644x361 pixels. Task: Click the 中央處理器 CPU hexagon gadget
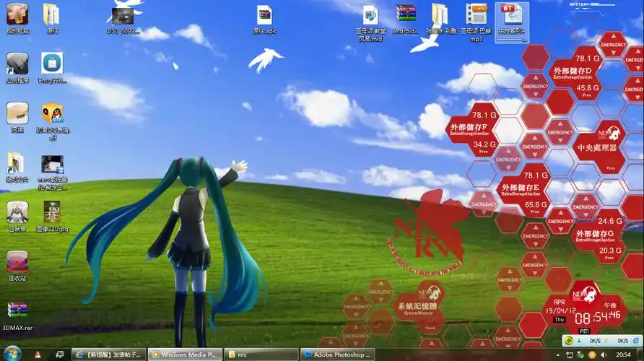tap(597, 147)
